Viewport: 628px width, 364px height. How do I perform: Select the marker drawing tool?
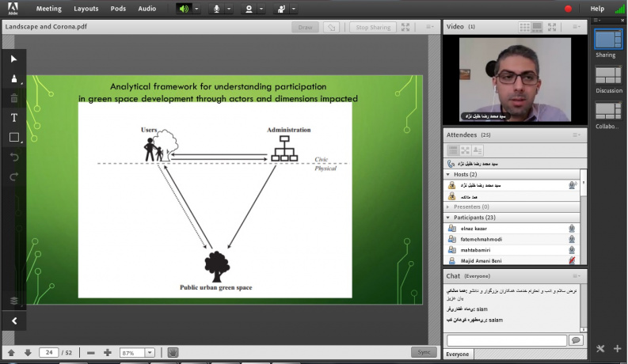coord(14,79)
